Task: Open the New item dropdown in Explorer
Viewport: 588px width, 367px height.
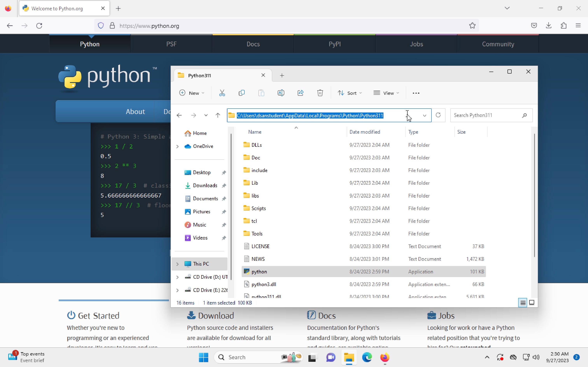Action: click(x=192, y=93)
